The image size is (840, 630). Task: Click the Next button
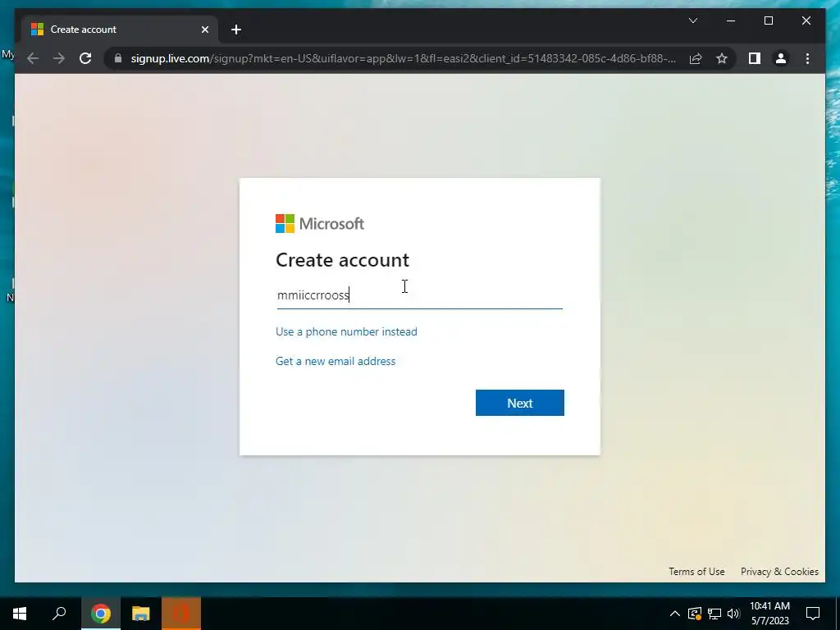[x=519, y=403]
